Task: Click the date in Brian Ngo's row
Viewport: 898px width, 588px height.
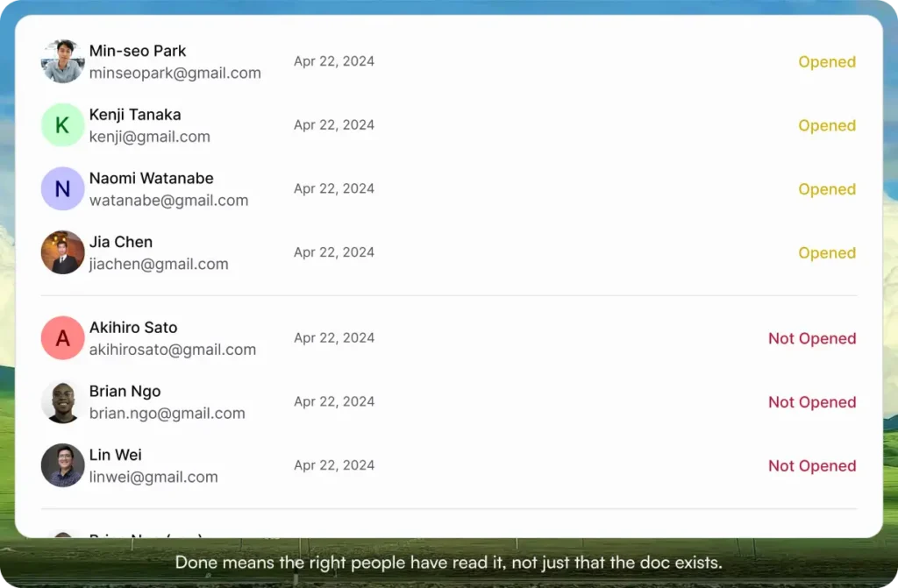Action: click(334, 402)
